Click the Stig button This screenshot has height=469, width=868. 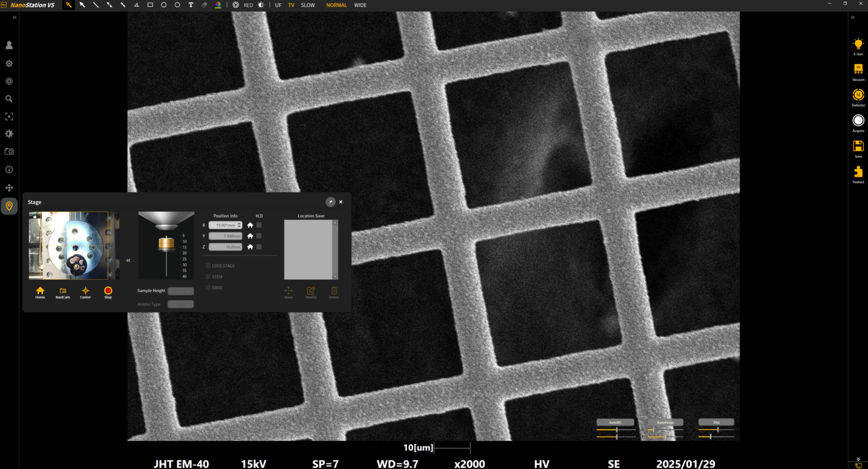pyautogui.click(x=717, y=422)
